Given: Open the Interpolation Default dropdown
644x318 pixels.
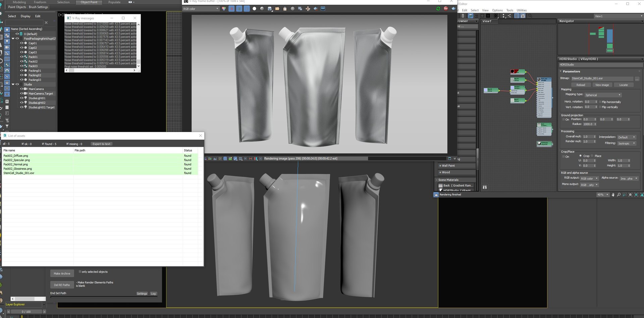Looking at the screenshot, I should pyautogui.click(x=627, y=137).
